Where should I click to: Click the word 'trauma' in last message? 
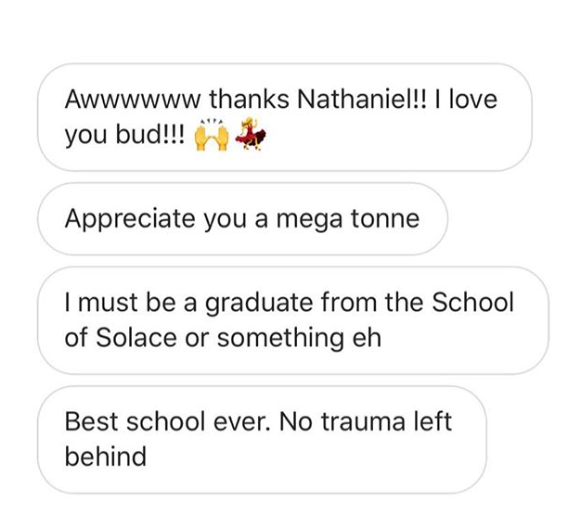click(x=364, y=421)
